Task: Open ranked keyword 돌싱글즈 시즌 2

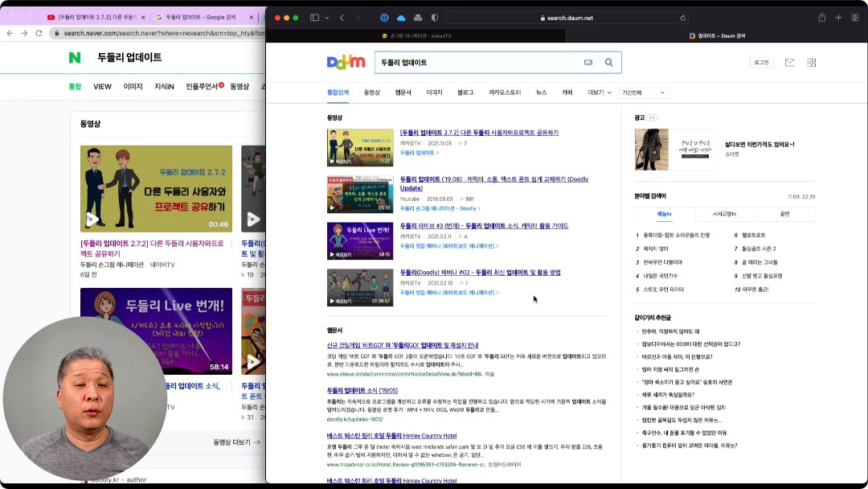Action: (759, 249)
